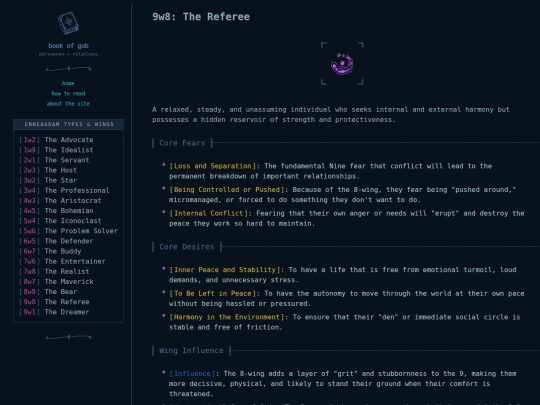This screenshot has width=540, height=405.
Task: View 4w3 The Aristocrat
Action: point(60,200)
